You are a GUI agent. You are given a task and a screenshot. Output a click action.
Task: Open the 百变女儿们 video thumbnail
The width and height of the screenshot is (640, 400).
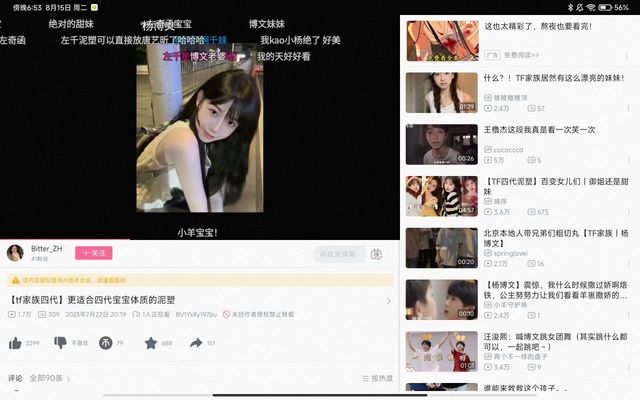(442, 196)
